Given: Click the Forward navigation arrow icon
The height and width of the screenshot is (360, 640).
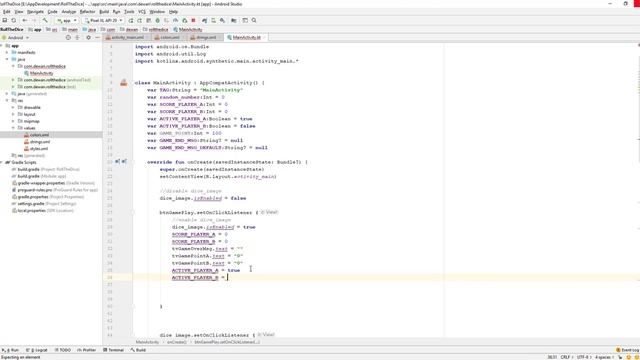Looking at the screenshot, I should 34,20.
